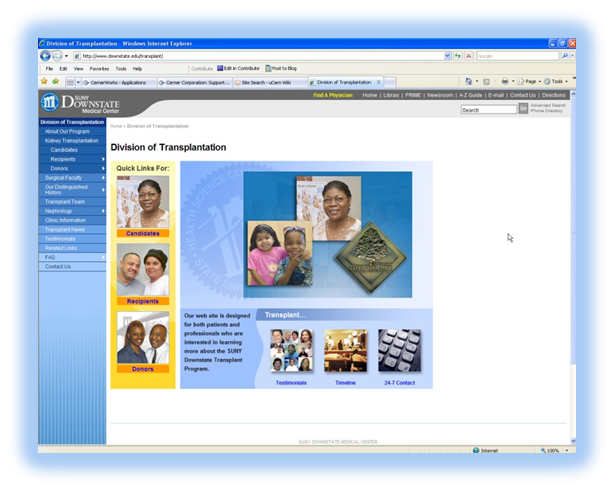Click the 24-7 Contact keypad thumbnail
This screenshot has width=614, height=491.
pos(399,350)
